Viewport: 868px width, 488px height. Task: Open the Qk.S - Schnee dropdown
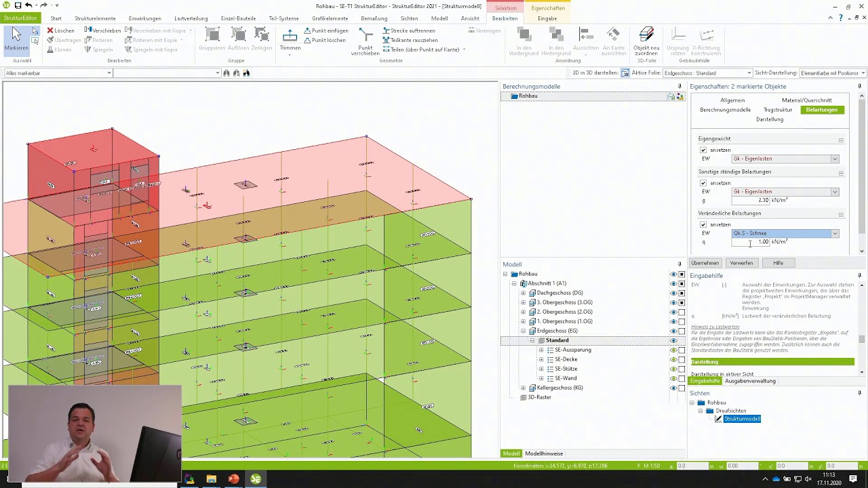(835, 233)
